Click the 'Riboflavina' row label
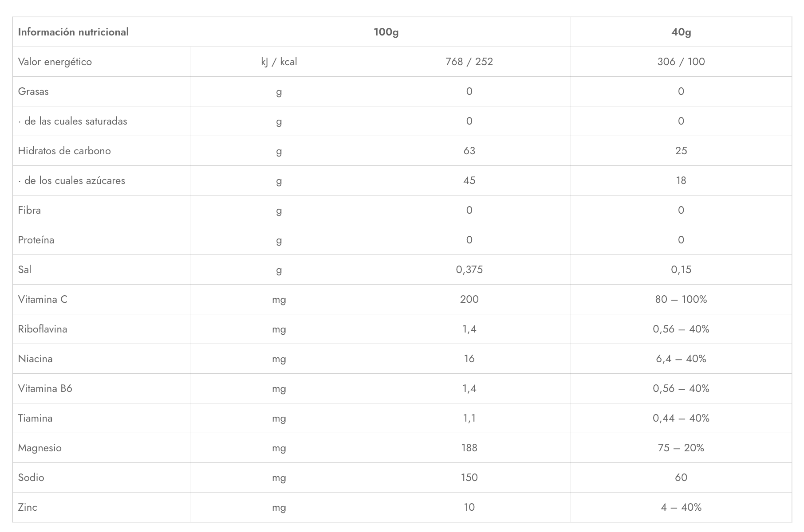This screenshot has width=804, height=532. pyautogui.click(x=43, y=329)
